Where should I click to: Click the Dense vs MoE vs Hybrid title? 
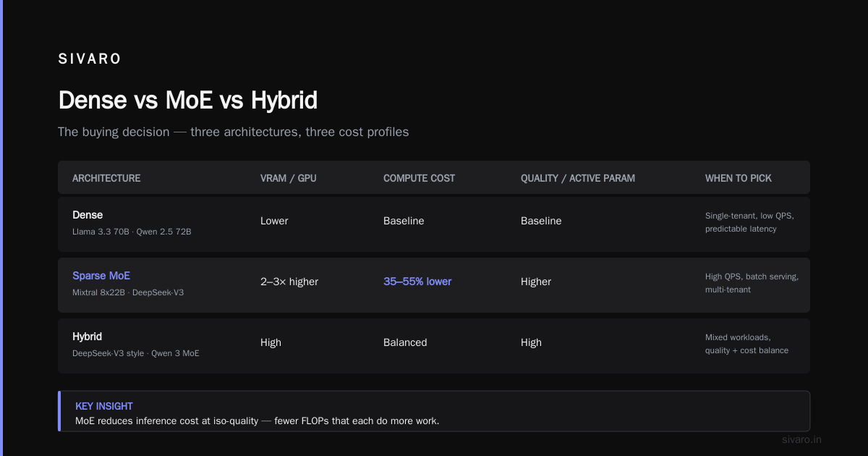click(188, 100)
